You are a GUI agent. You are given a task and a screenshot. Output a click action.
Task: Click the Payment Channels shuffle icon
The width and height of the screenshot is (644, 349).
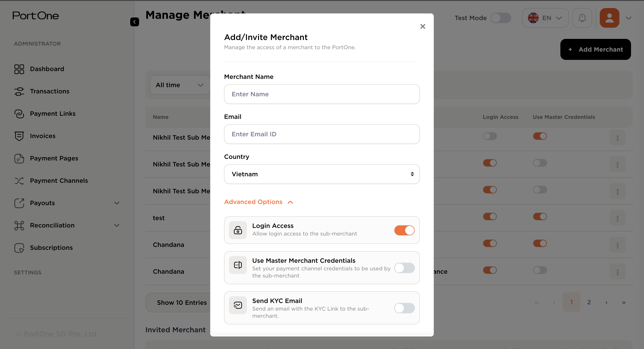(x=19, y=181)
